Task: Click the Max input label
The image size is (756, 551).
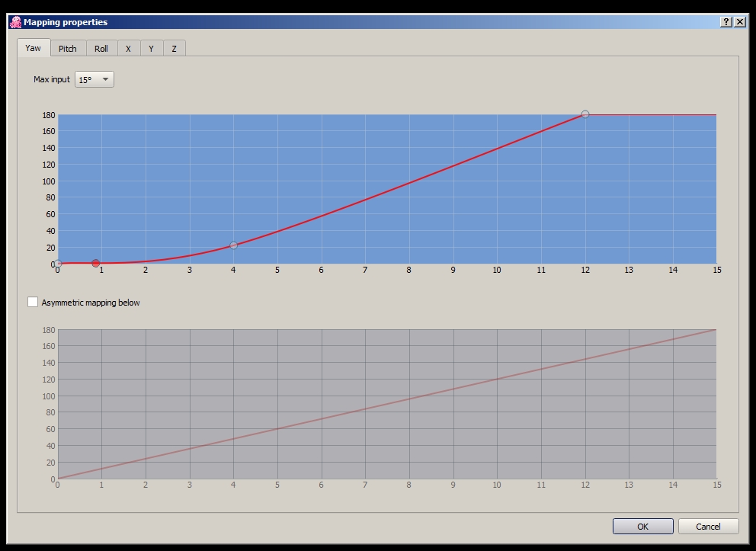Action: point(52,79)
